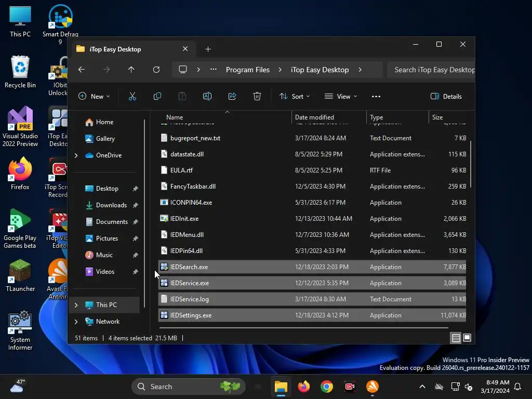Sort by Name column header
The image size is (532, 399).
[225, 117]
